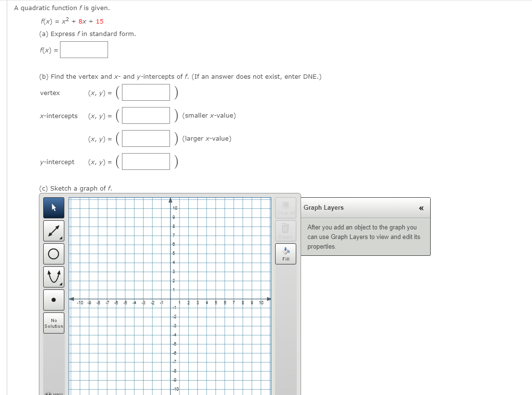Image resolution: width=532 pixels, height=395 pixels.
Task: Click the No Solution button
Action: (53, 323)
